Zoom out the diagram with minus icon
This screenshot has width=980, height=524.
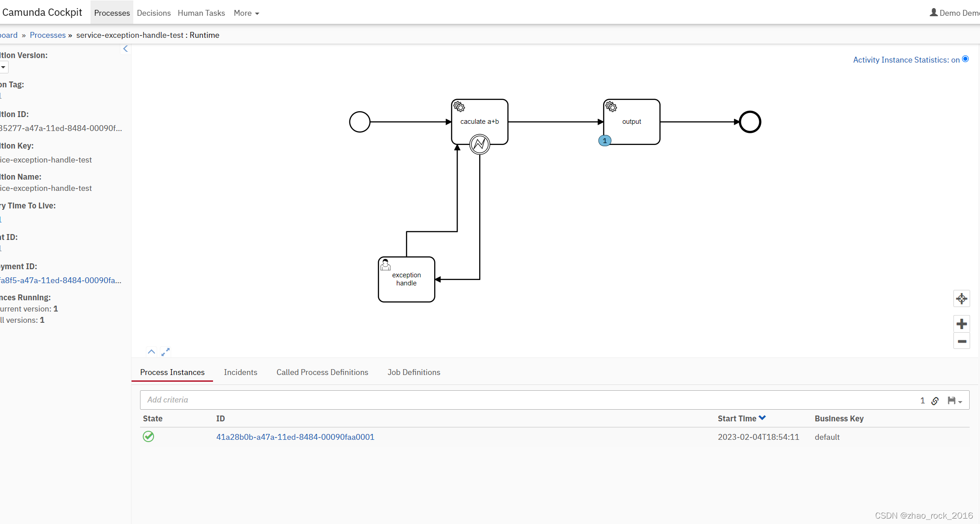[x=962, y=342]
